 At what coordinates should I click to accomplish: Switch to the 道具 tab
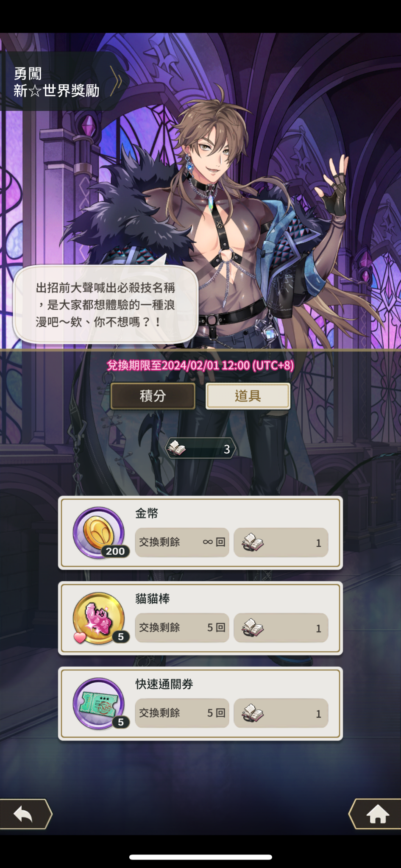[248, 396]
